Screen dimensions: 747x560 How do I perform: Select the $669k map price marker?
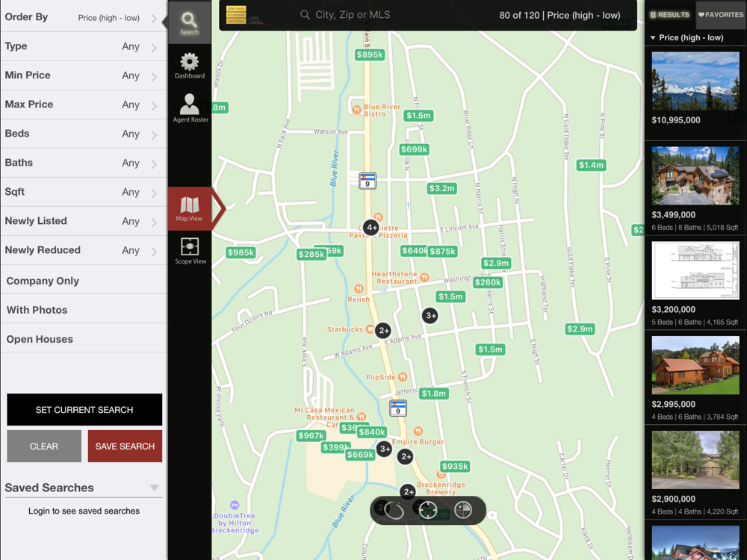pos(360,455)
